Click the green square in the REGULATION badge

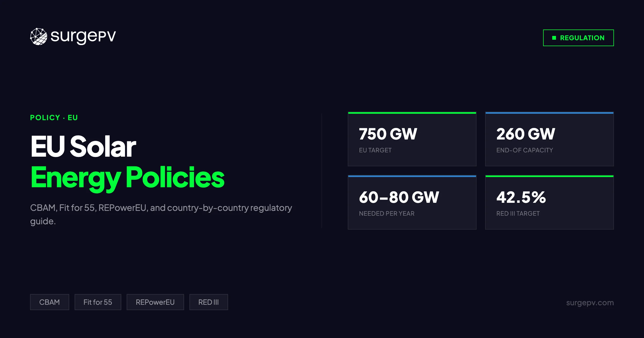554,38
